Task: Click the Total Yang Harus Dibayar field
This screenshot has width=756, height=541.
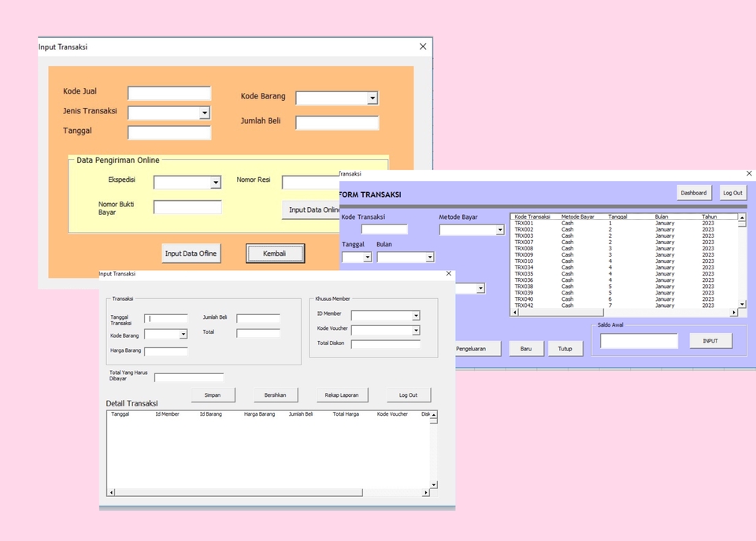Action: (x=189, y=377)
